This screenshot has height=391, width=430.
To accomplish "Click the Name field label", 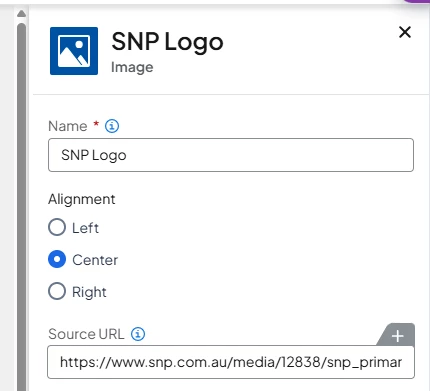I will tap(68, 126).
